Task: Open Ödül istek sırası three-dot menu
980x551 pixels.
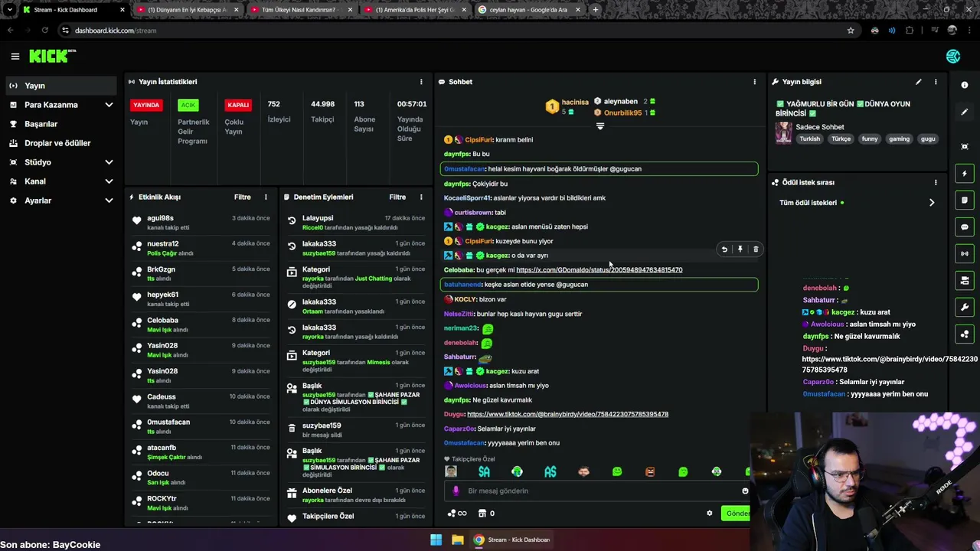Action: [936, 182]
